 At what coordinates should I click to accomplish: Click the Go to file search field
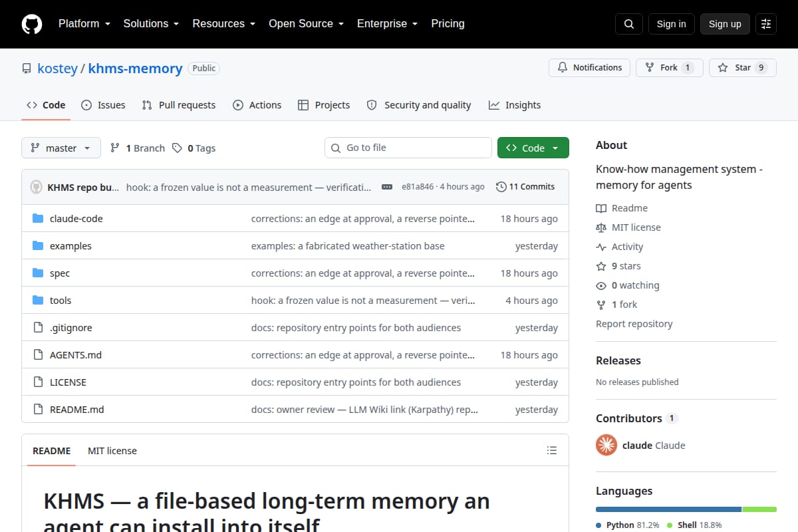(408, 148)
